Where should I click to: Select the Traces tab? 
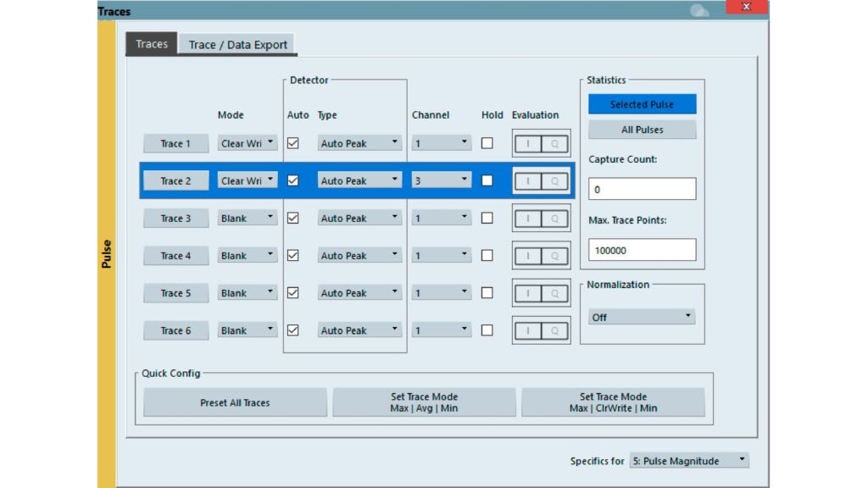click(x=150, y=43)
